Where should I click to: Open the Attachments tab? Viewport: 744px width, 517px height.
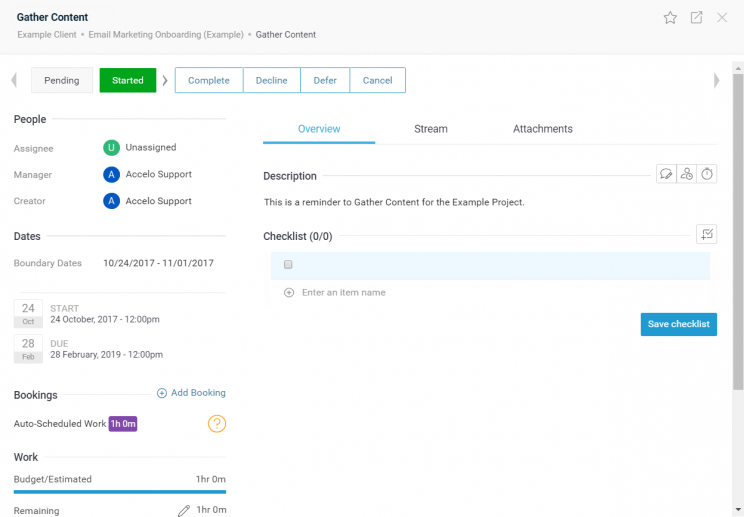pos(542,129)
